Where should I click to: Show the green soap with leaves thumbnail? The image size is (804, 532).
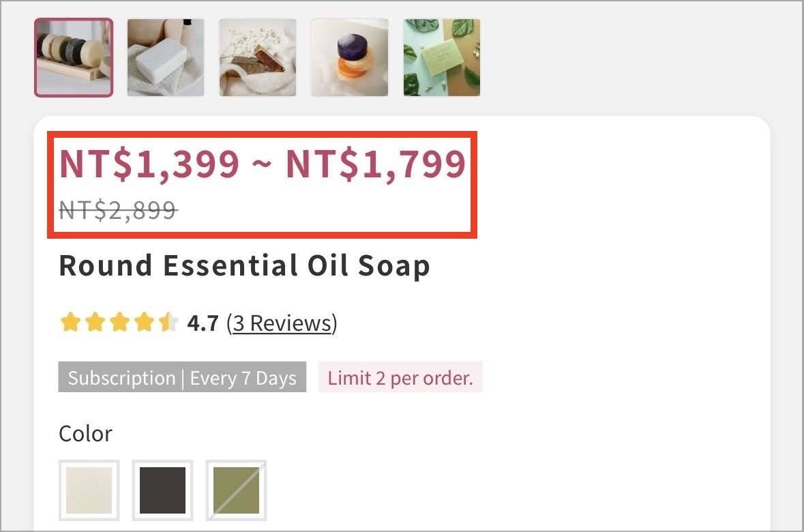coord(442,57)
